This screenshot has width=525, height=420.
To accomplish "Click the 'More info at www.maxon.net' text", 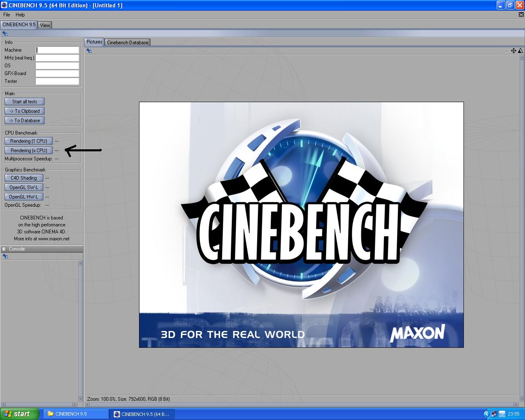I will click(42, 239).
